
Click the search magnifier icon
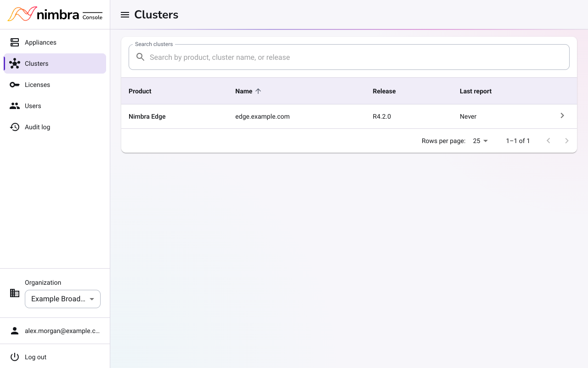coord(141,57)
